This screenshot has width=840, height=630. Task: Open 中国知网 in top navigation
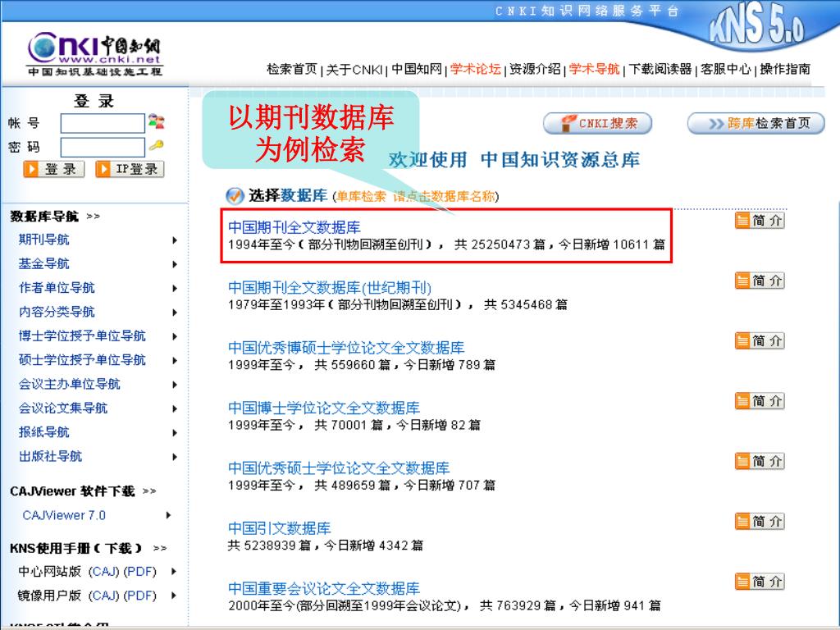click(417, 69)
